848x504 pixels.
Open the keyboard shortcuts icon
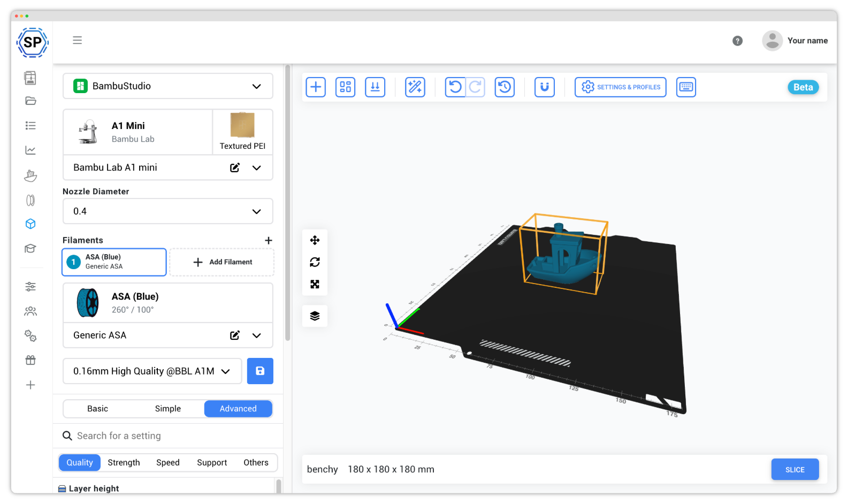pos(686,87)
